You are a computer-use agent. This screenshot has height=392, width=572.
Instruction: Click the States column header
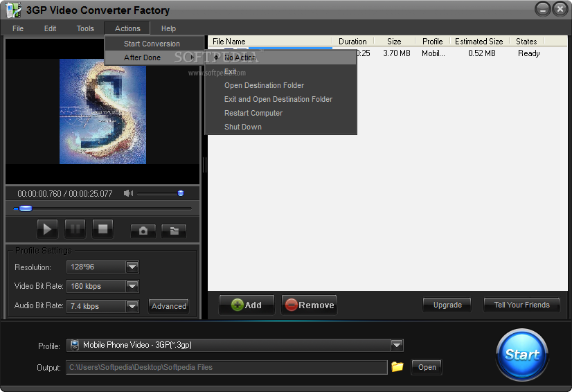tap(526, 42)
